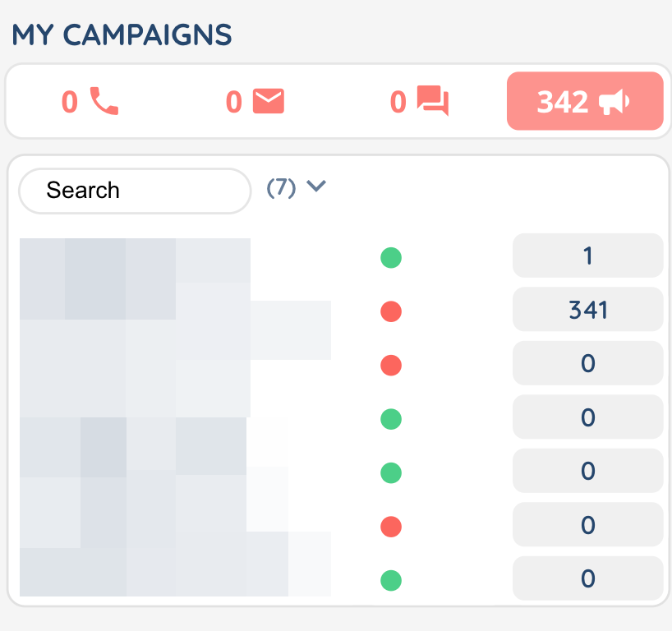Click the red status dot in third row
Image resolution: width=672 pixels, height=631 pixels.
coord(391,365)
